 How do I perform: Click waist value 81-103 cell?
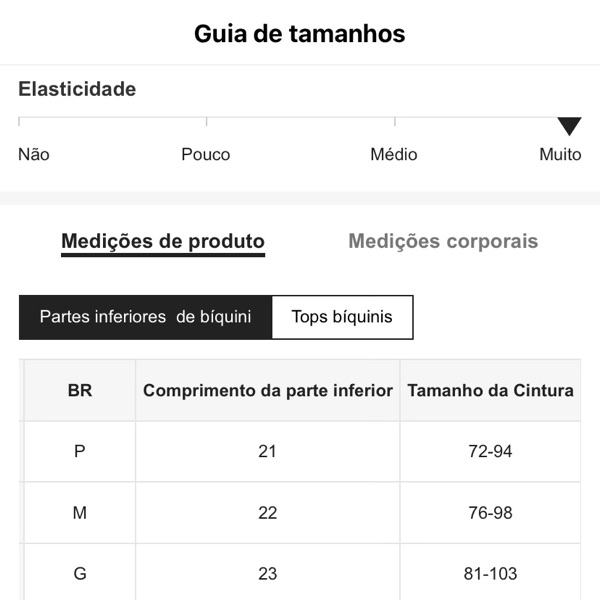pyautogui.click(x=490, y=574)
